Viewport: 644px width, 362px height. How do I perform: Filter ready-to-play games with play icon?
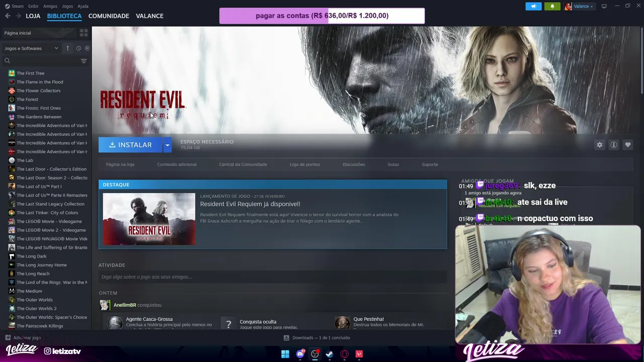click(87, 48)
